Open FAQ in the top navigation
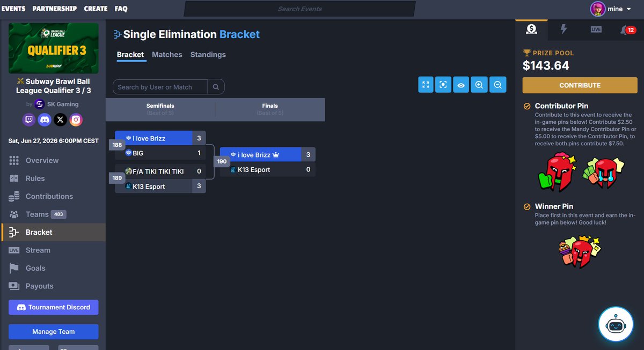The height and width of the screenshot is (350, 644). (121, 9)
